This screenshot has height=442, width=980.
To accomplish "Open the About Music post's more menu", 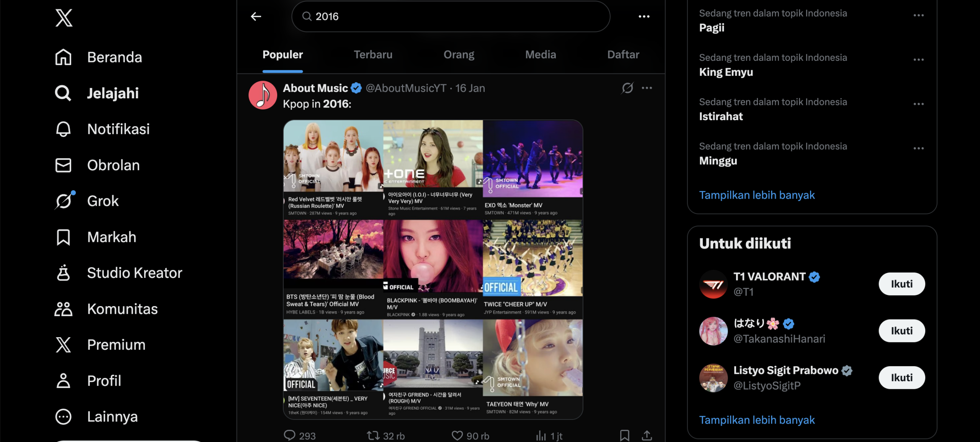I will [x=647, y=88].
